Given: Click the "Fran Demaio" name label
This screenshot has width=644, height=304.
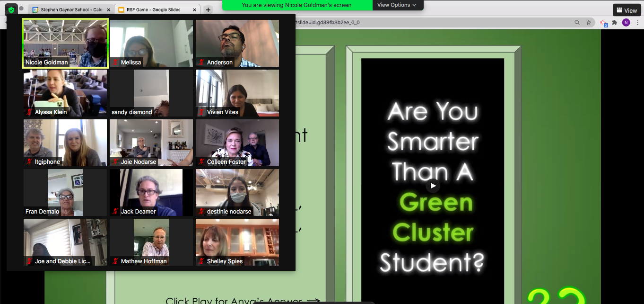Looking at the screenshot, I should point(43,212).
